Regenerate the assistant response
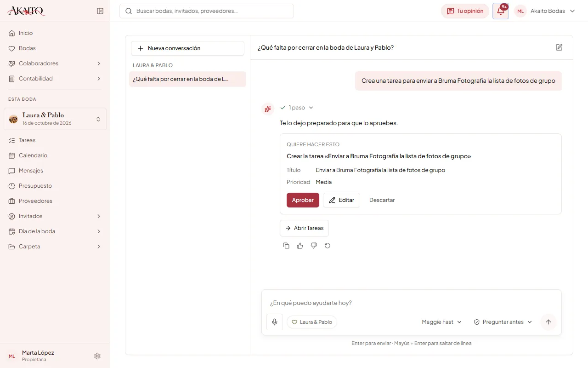 click(328, 246)
